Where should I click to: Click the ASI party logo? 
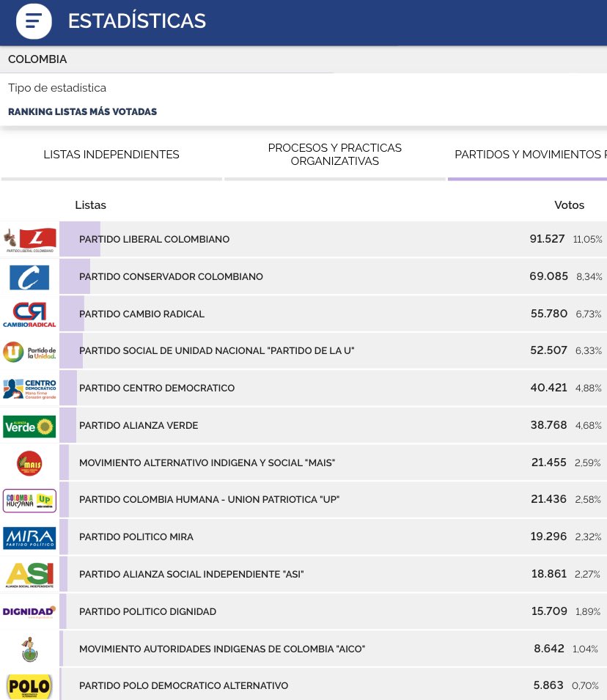coord(29,575)
